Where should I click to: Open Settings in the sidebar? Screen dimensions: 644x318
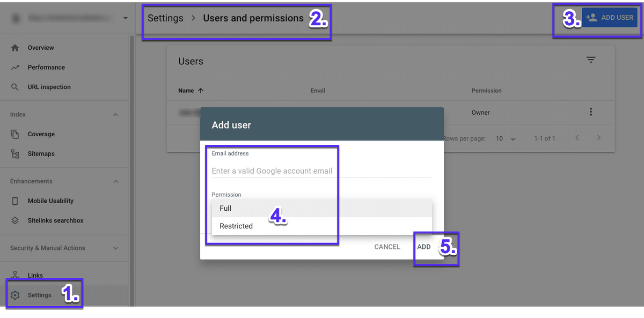point(39,295)
